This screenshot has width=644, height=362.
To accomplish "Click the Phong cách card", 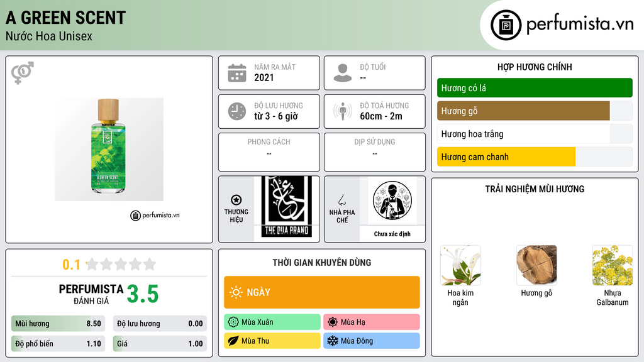I will coord(269,152).
